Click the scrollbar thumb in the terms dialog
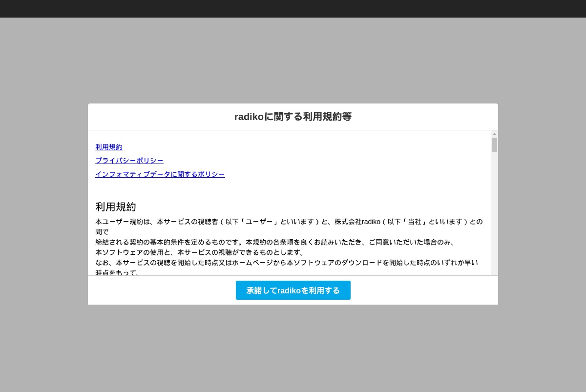 coord(494,145)
